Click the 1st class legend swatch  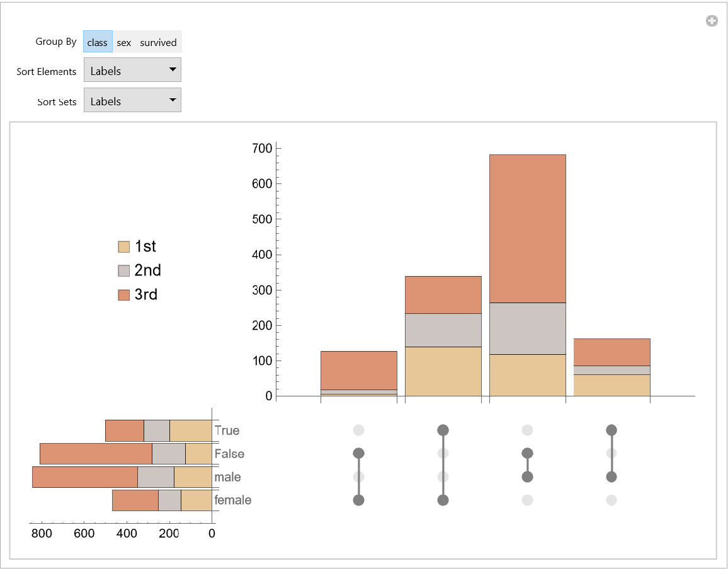pos(124,247)
